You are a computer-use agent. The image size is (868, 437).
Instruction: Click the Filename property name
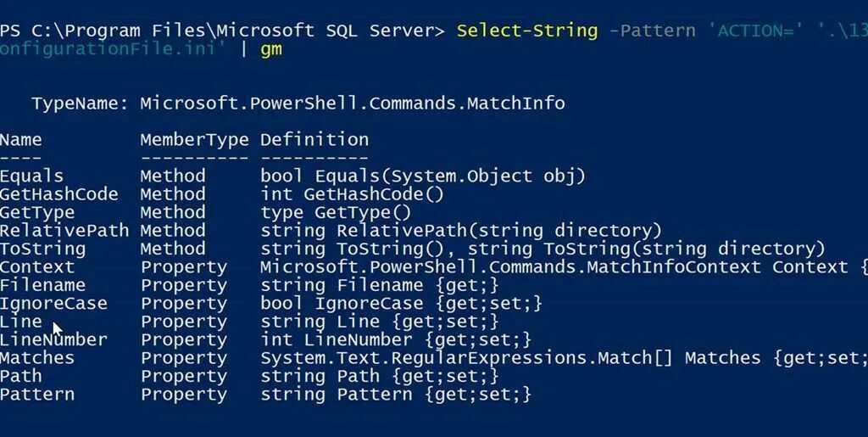pos(42,286)
